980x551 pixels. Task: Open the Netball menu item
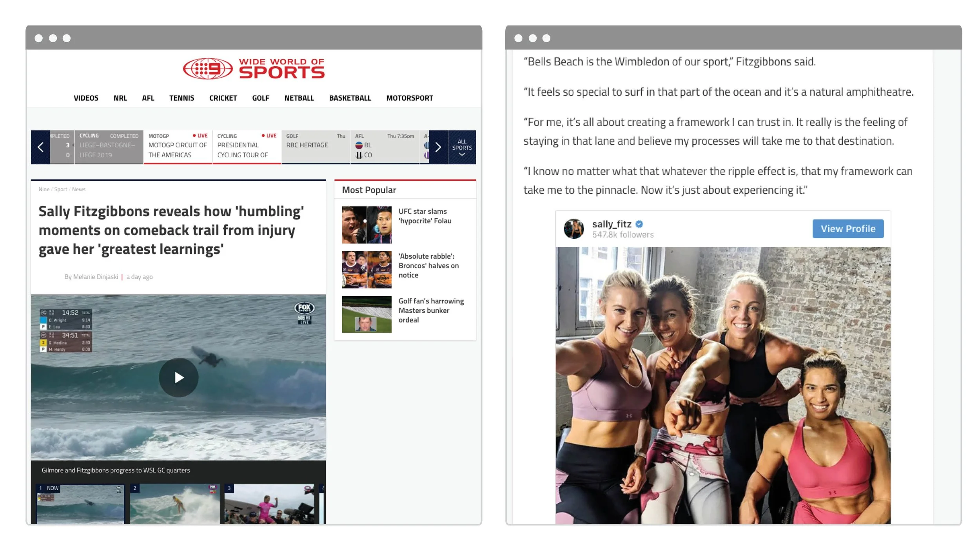pyautogui.click(x=299, y=98)
